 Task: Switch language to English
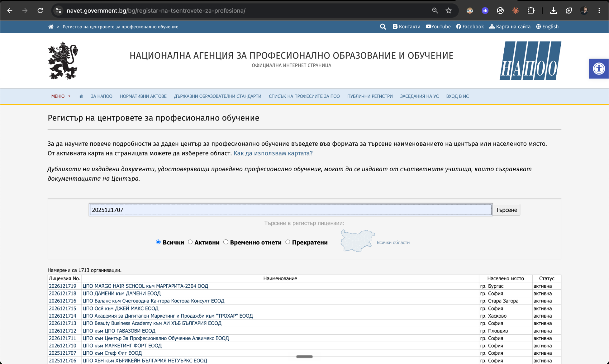[547, 27]
